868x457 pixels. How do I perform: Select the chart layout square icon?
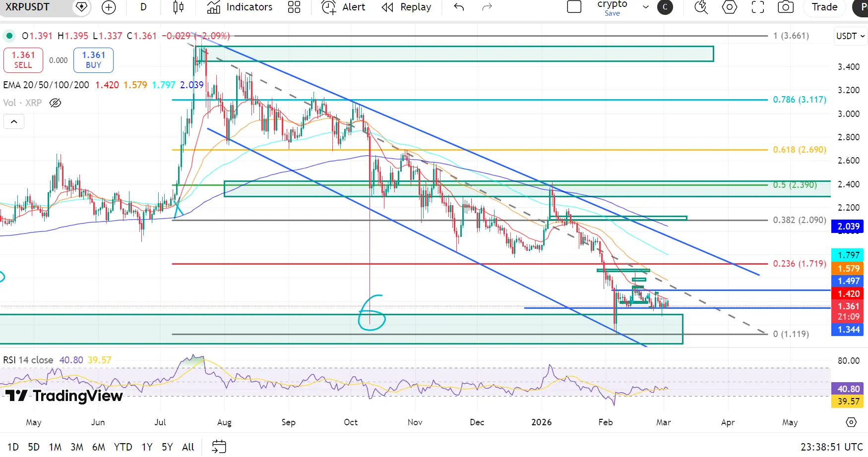pos(574,7)
